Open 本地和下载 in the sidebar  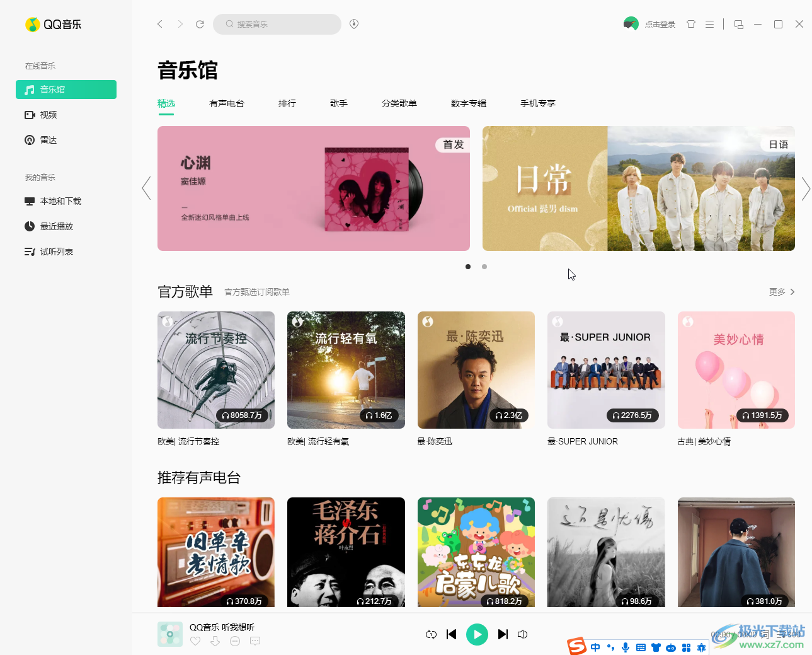click(x=66, y=201)
